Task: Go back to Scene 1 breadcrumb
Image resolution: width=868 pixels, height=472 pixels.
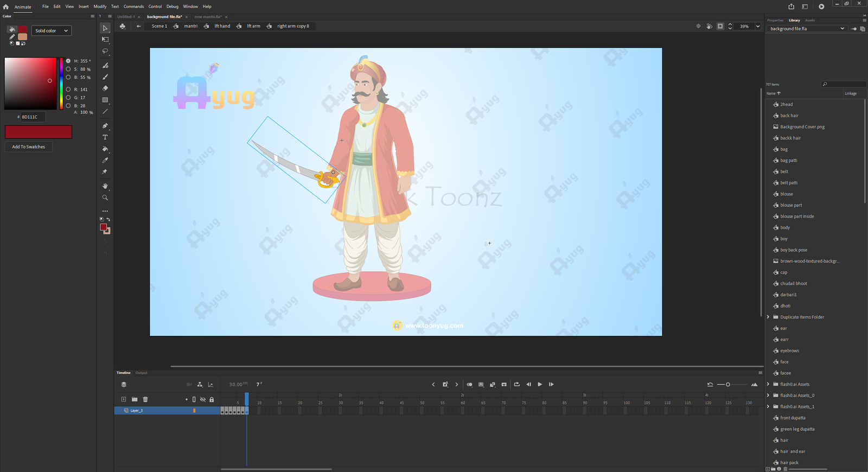Action: click(159, 26)
